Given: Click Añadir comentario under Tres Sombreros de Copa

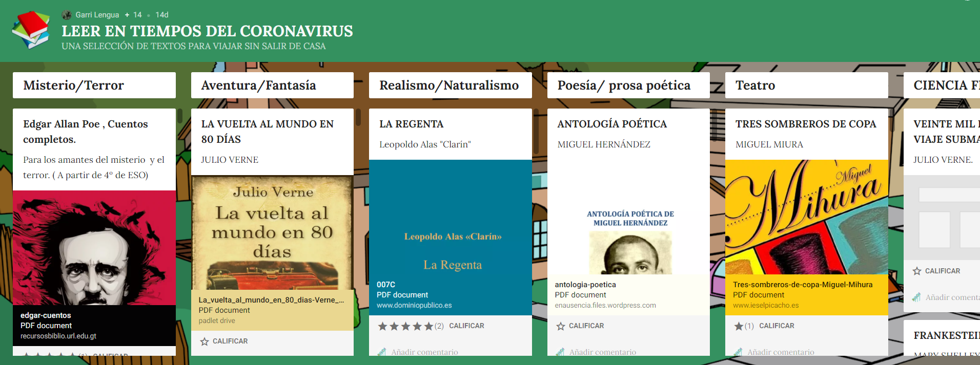Looking at the screenshot, I should (781, 352).
